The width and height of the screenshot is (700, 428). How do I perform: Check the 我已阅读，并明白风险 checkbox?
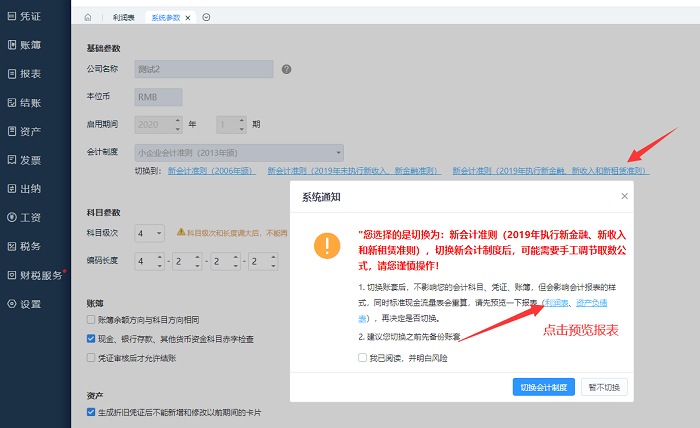[x=363, y=358]
